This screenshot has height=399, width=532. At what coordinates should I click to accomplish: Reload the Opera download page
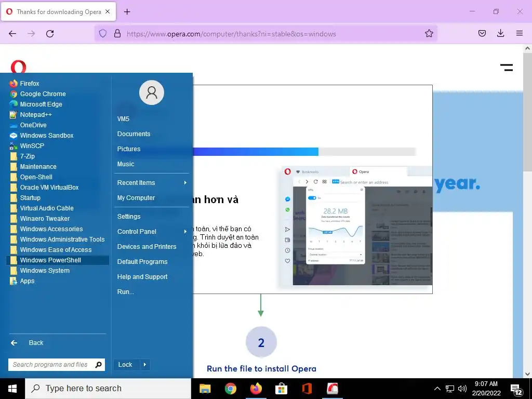coord(50,34)
